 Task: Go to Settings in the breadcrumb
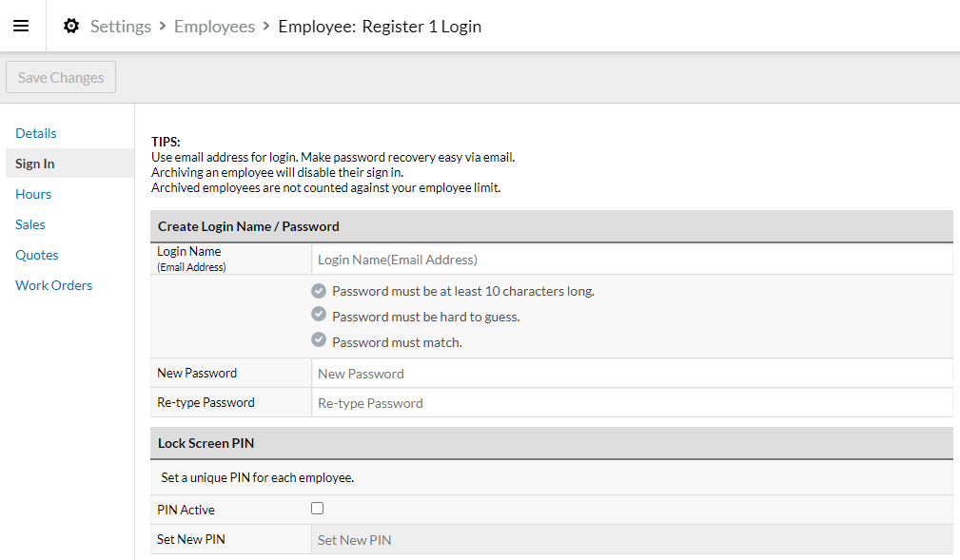click(120, 26)
